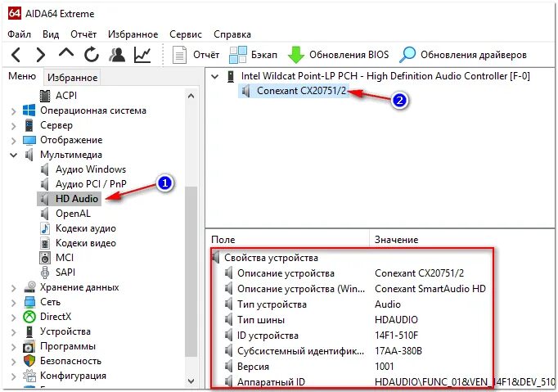Expand the Устройства node

14,331
